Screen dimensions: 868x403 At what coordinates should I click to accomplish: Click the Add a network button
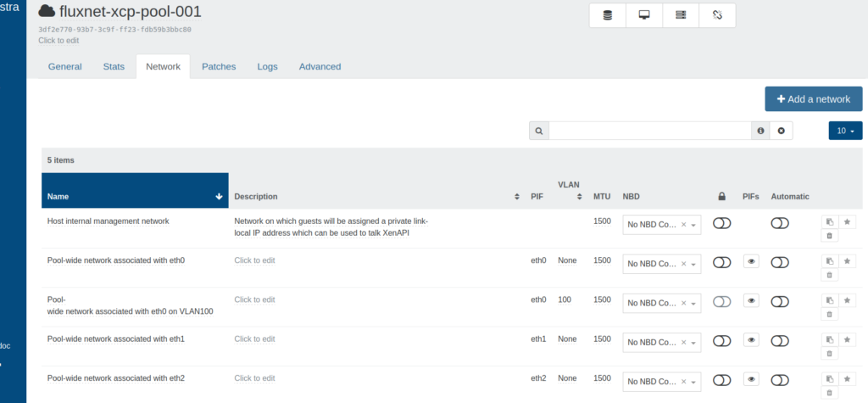coord(813,98)
